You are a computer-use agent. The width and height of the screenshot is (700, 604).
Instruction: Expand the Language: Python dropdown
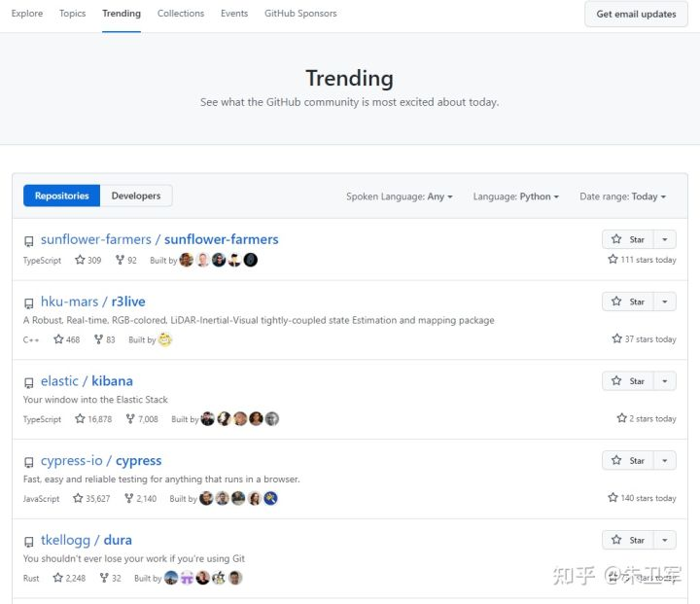click(x=516, y=196)
